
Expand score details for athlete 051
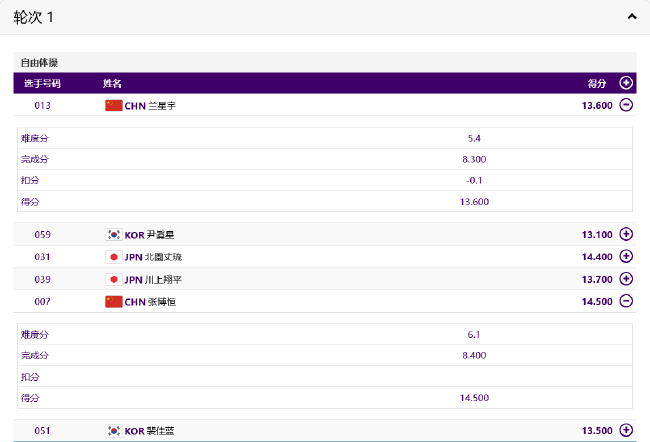coord(626,430)
